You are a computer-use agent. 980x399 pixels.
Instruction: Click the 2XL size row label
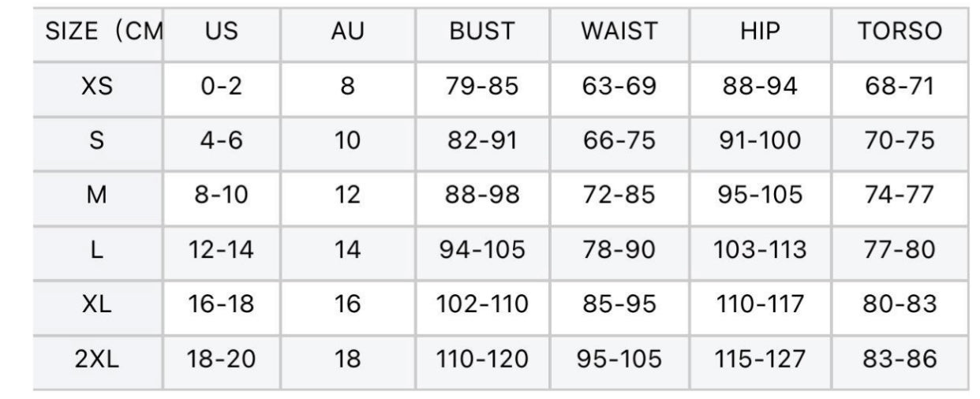97,359
